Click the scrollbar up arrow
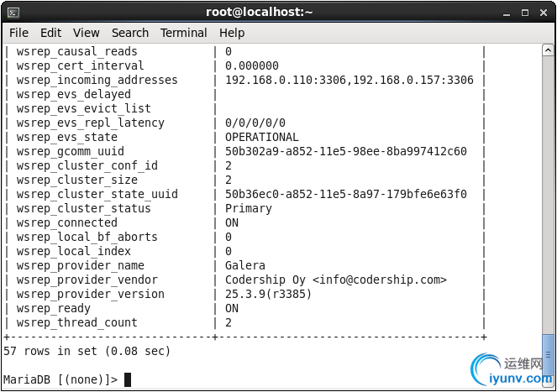This screenshot has height=392, width=557. (x=548, y=50)
